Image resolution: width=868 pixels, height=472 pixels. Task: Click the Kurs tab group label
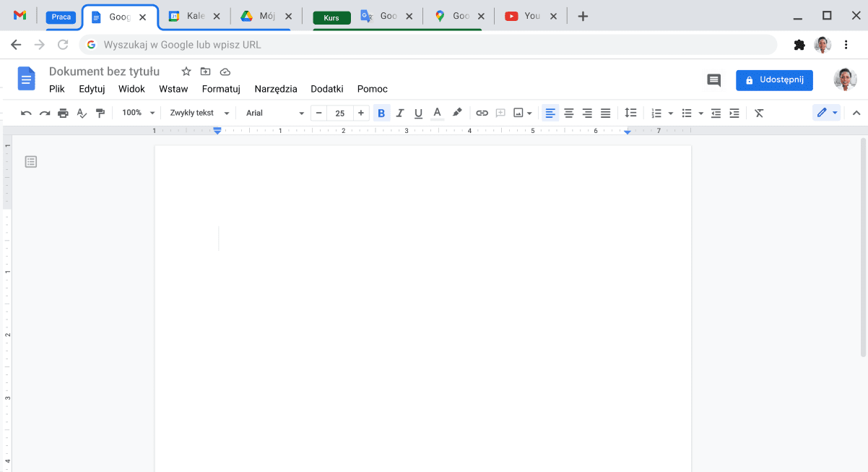tap(331, 18)
